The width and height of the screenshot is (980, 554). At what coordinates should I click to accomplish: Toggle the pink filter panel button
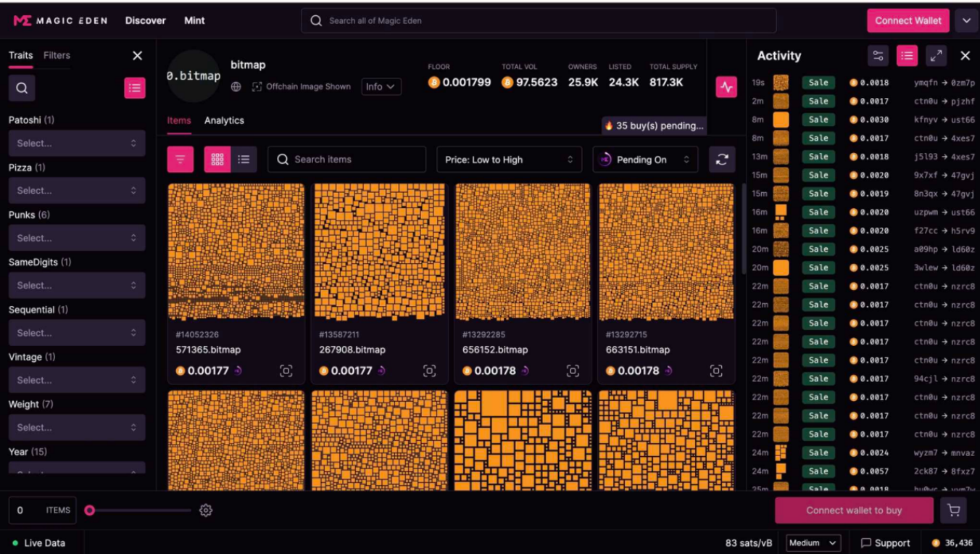point(180,160)
